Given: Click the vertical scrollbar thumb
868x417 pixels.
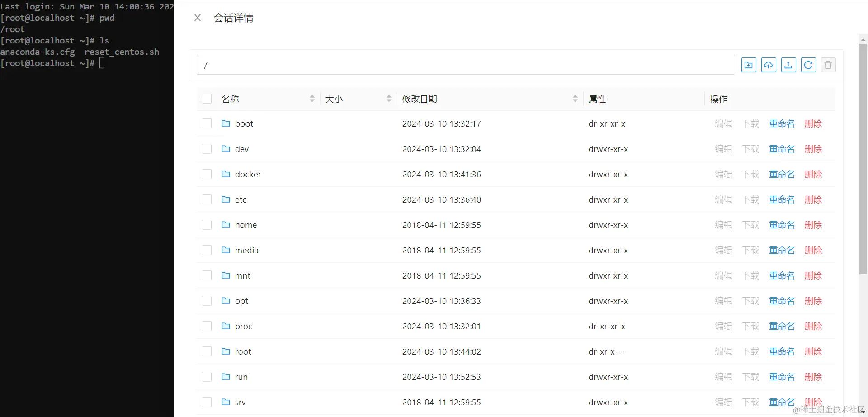Looking at the screenshot, I should (x=863, y=158).
